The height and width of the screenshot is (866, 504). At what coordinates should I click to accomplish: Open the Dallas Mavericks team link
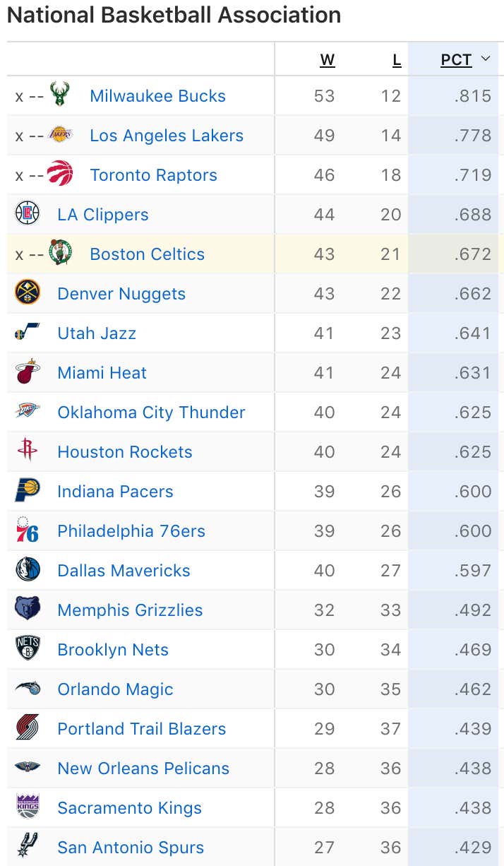[124, 571]
